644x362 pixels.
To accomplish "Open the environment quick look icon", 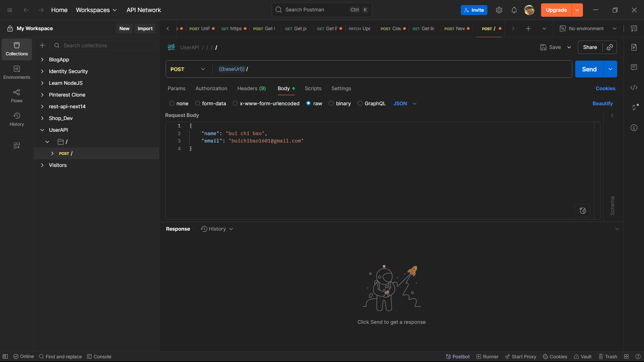I will [634, 28].
